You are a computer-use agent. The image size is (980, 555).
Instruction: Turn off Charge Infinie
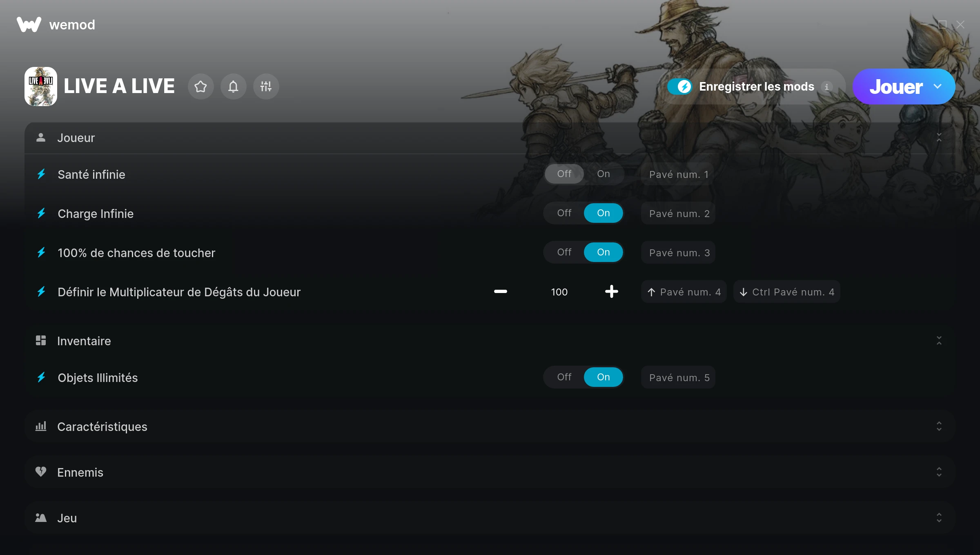pos(564,213)
